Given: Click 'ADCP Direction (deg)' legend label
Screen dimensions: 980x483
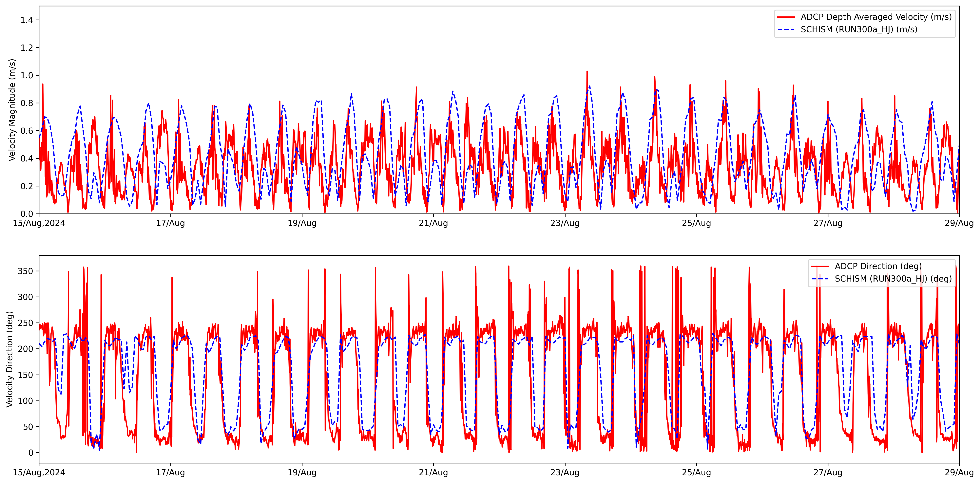Looking at the screenshot, I should (878, 266).
